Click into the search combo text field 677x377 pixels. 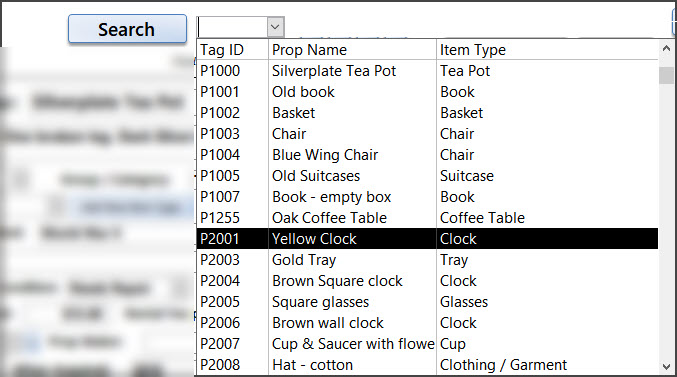pos(232,27)
